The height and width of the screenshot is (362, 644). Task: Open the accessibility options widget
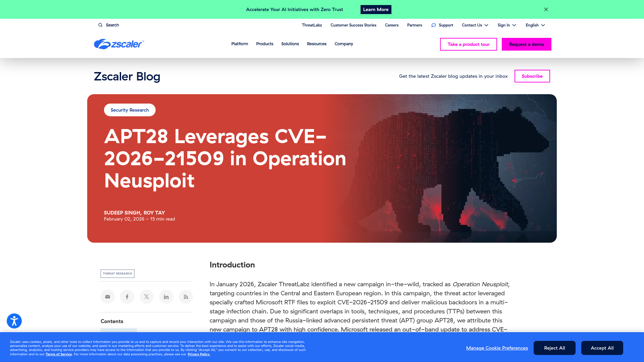pyautogui.click(x=14, y=321)
